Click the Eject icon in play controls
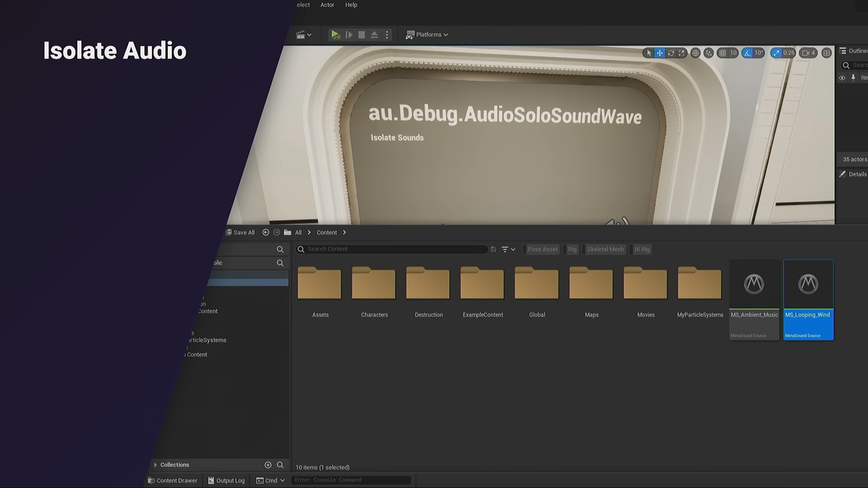The image size is (868, 488). click(x=374, y=35)
